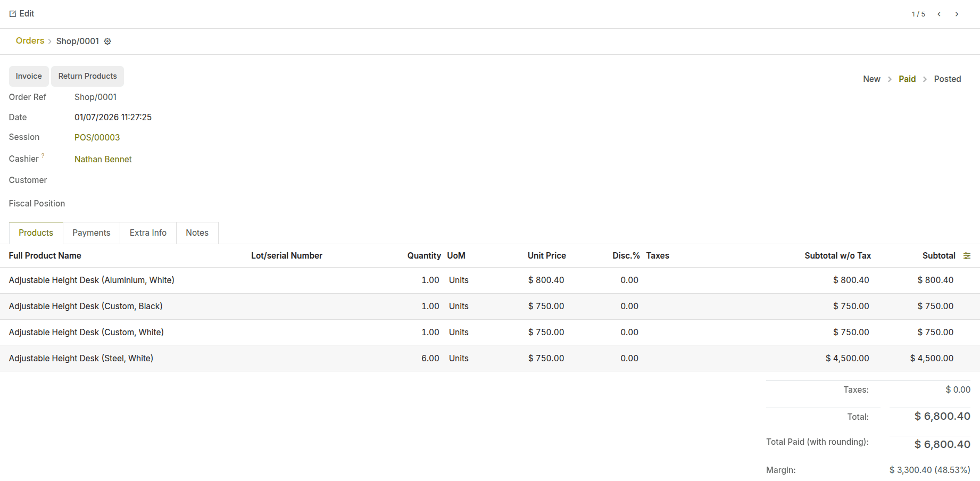The height and width of the screenshot is (481, 980).
Task: Return to the Products tab
Action: [x=36, y=233]
